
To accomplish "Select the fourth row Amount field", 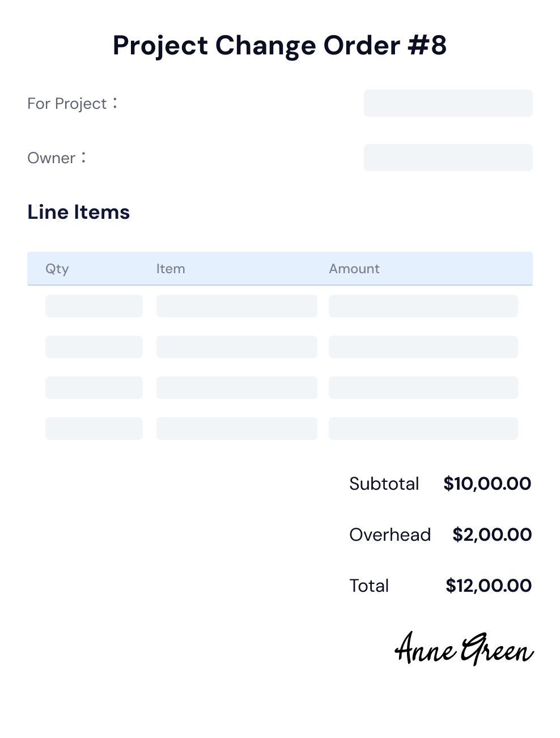I will (x=423, y=429).
